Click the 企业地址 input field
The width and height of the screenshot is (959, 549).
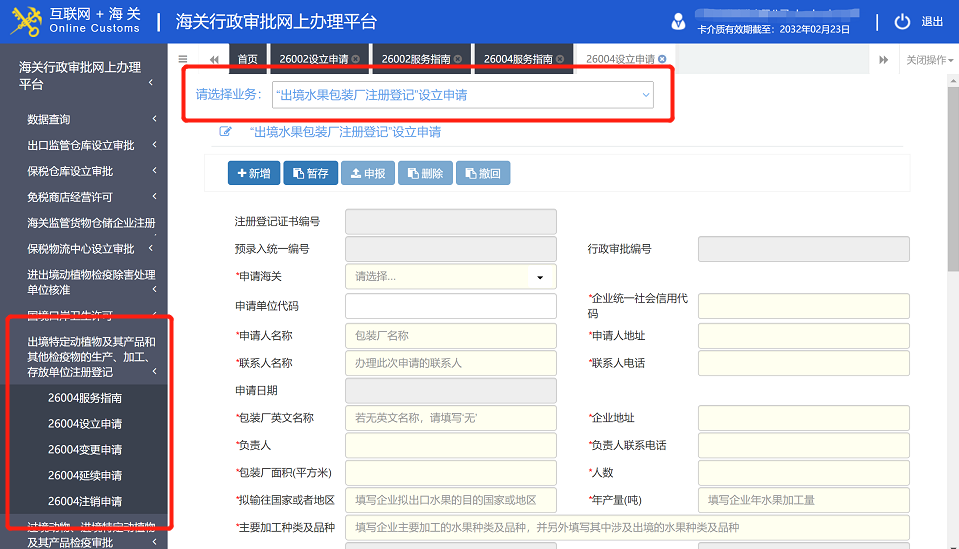(804, 418)
